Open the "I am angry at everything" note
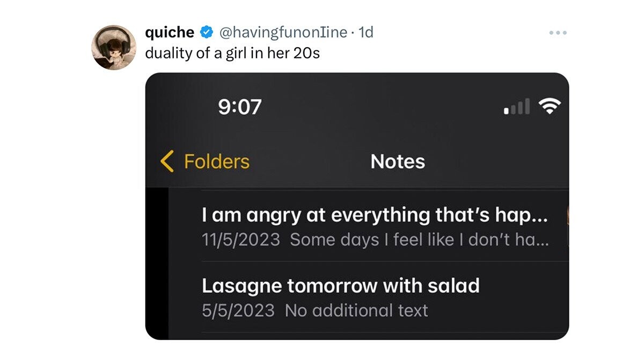The image size is (644, 362). [x=375, y=215]
